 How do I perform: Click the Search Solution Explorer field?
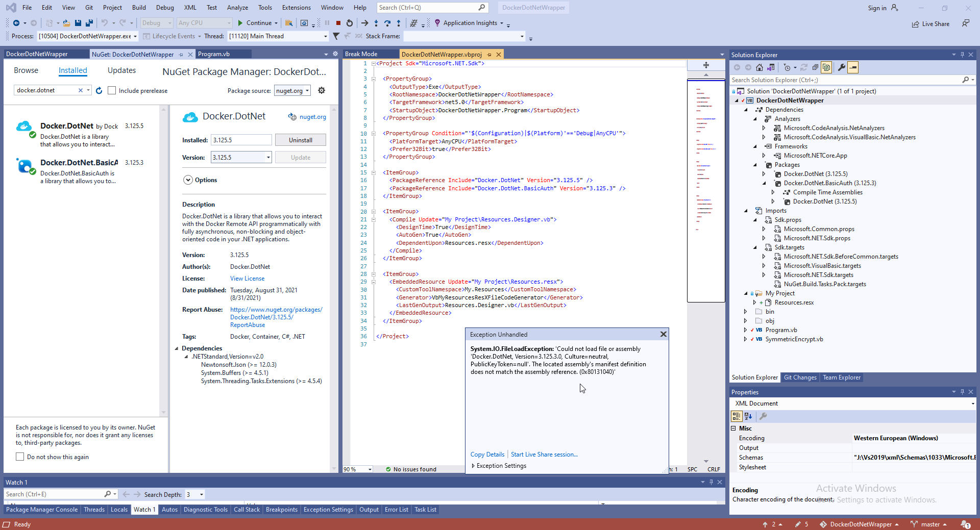[845, 80]
